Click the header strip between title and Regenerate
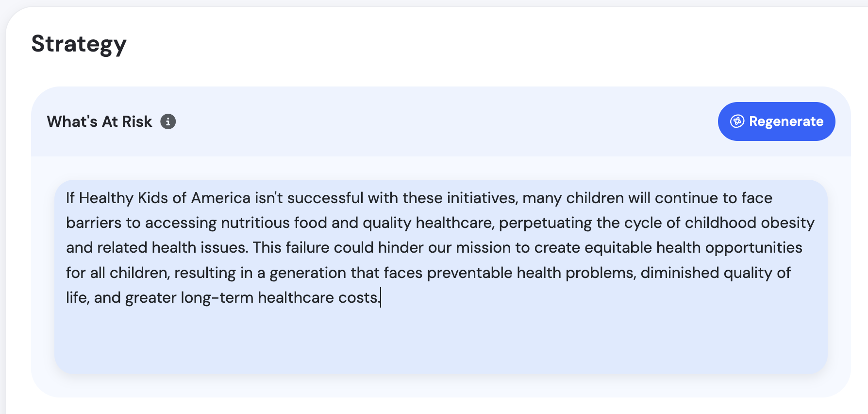868x414 pixels. (437, 121)
